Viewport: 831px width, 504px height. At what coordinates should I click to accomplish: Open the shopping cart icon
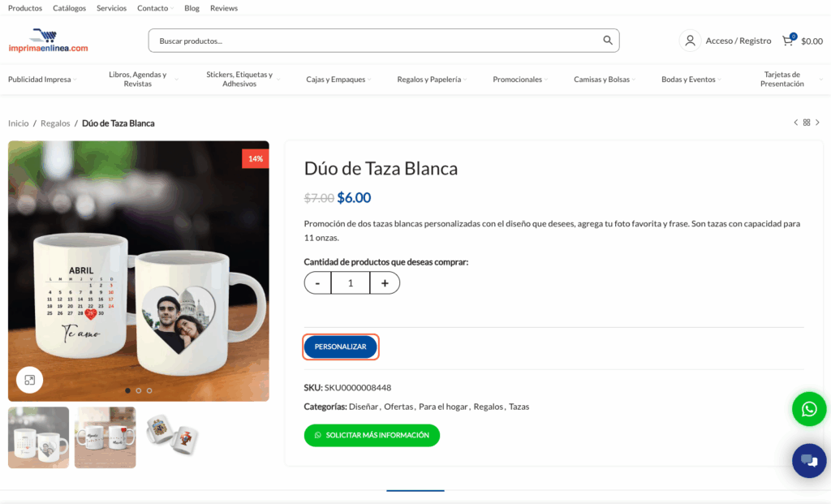(788, 41)
